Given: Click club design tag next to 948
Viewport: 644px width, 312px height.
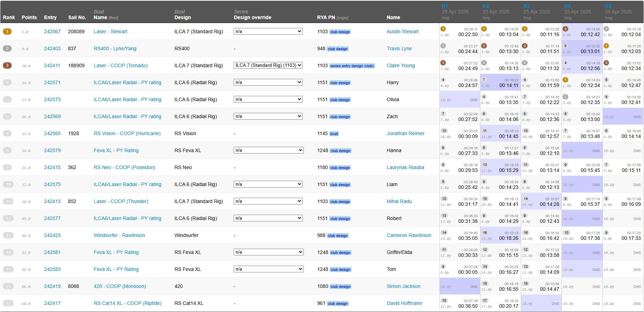Looking at the screenshot, I should tap(338, 49).
